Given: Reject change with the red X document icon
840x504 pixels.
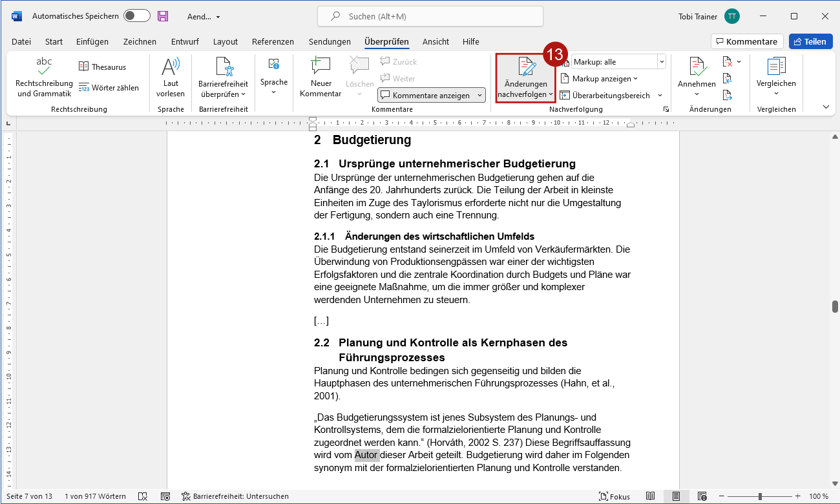Looking at the screenshot, I should 728,62.
